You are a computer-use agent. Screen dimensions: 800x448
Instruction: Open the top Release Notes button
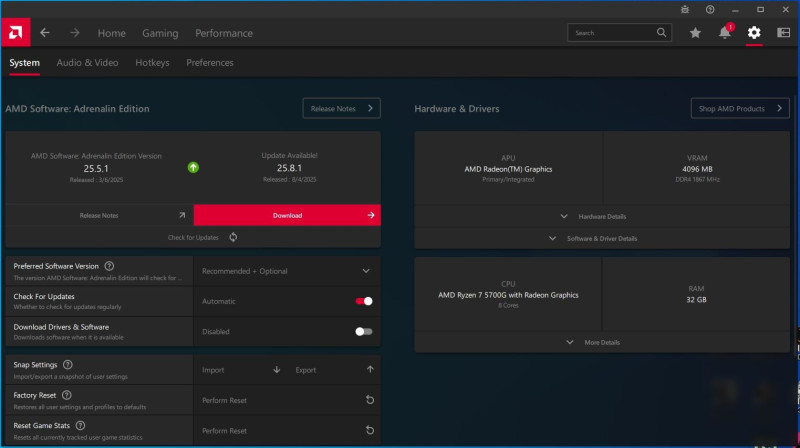[x=341, y=108]
